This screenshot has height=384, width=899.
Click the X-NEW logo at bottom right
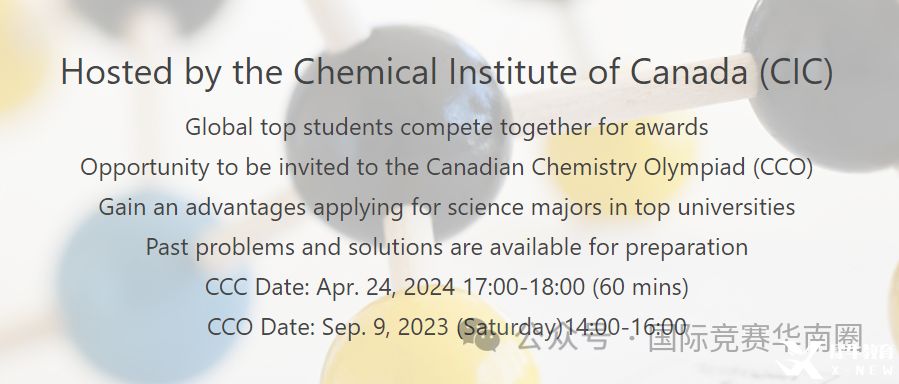pos(839,360)
